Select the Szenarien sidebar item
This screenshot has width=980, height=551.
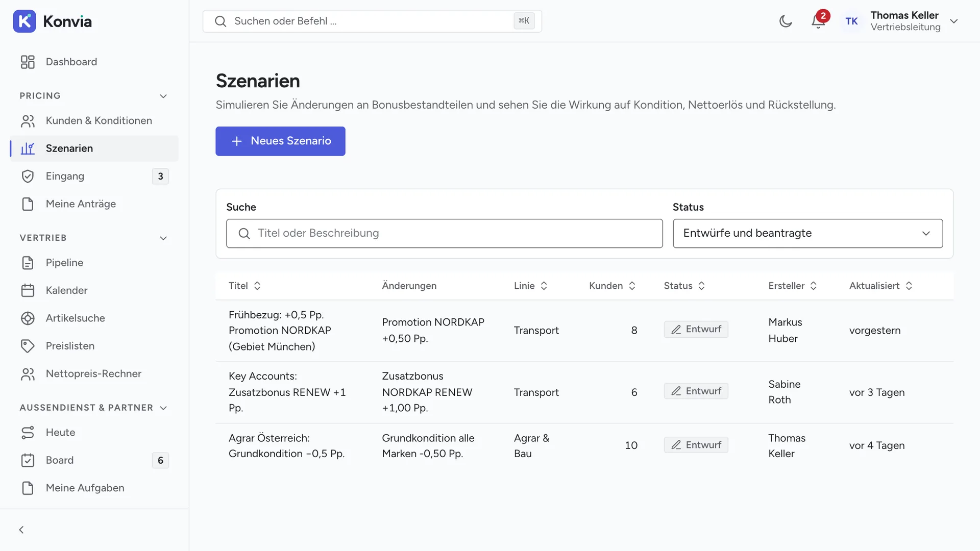[x=94, y=148]
